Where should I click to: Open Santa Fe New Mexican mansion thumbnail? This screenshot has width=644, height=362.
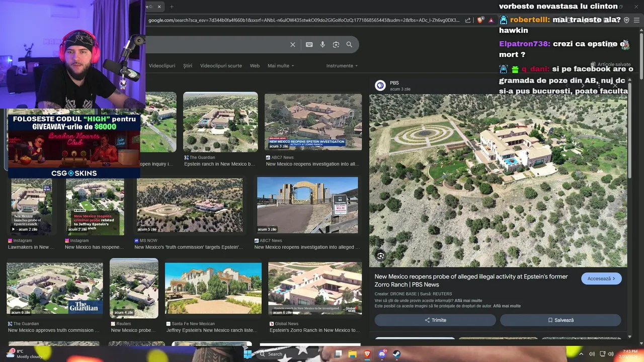coord(213,288)
